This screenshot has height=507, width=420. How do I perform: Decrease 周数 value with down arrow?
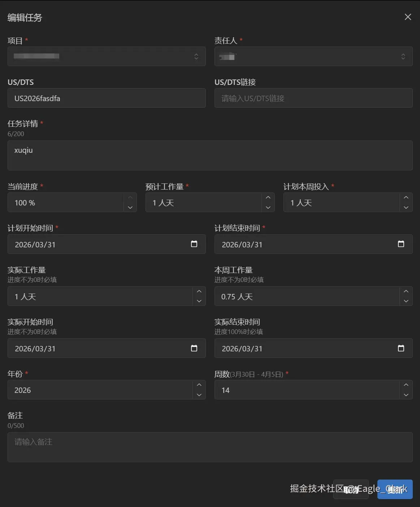tap(406, 395)
